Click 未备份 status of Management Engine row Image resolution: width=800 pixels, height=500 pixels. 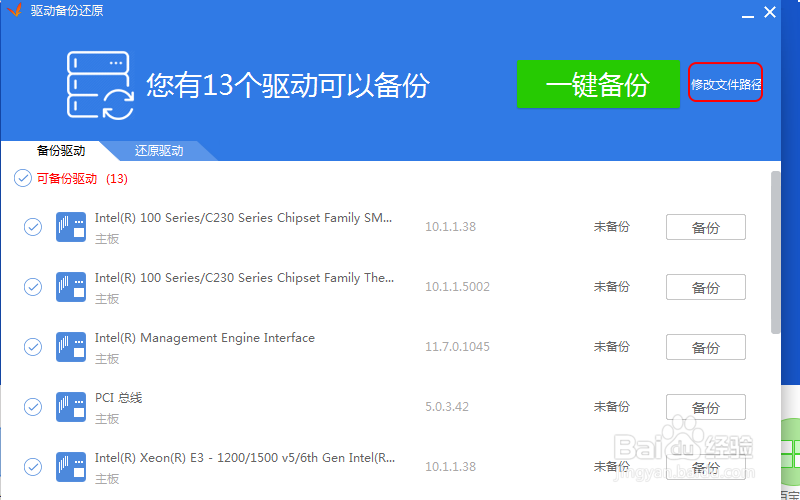coord(611,347)
